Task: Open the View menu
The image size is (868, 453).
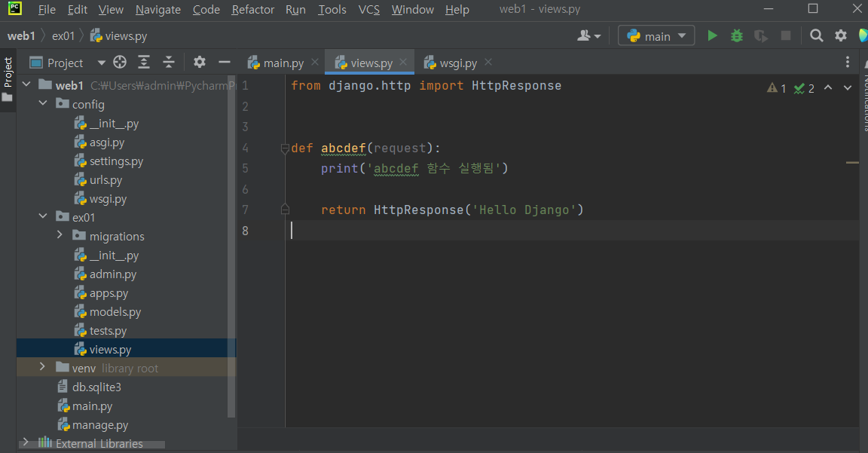Action: (111, 9)
